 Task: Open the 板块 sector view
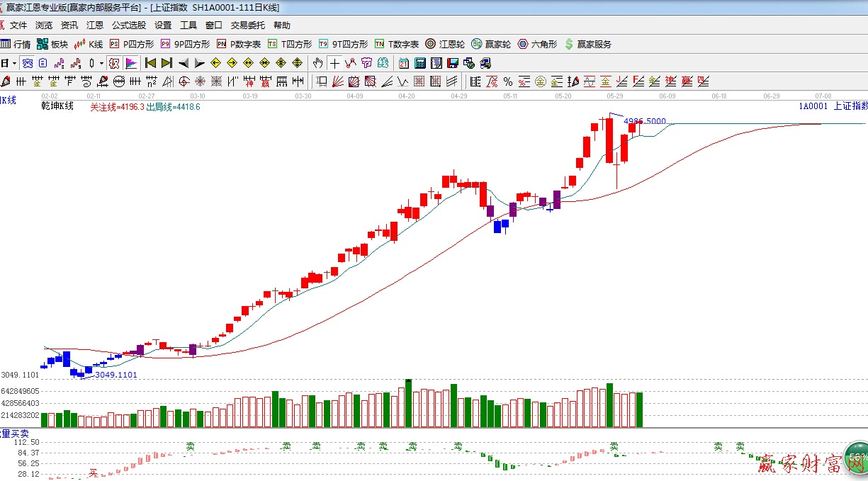54,44
